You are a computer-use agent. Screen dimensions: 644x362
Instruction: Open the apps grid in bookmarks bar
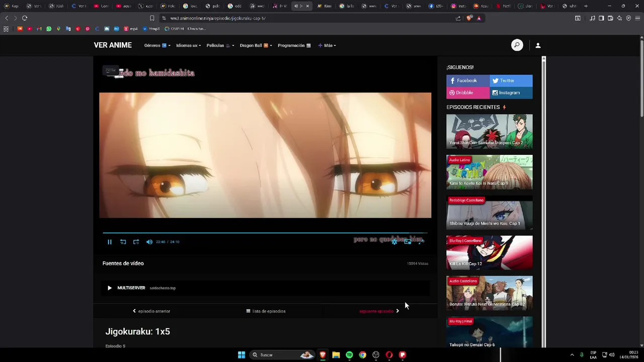[x=6, y=29]
